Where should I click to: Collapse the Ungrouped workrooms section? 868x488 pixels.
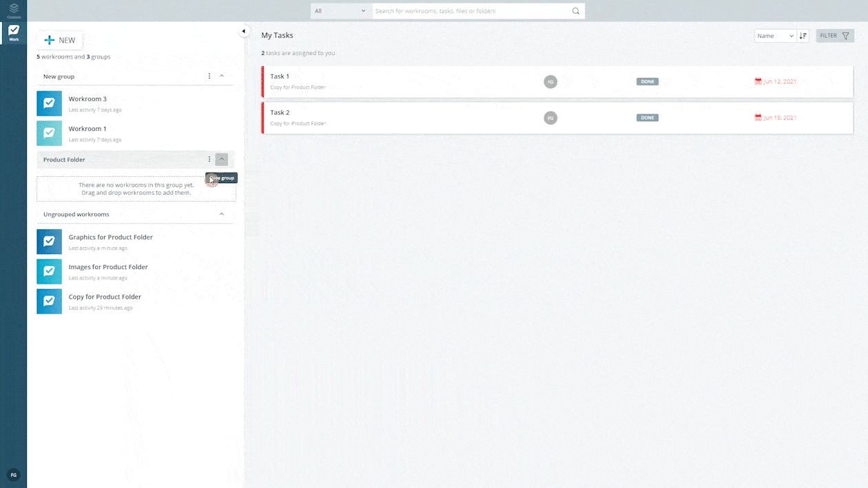click(x=222, y=215)
